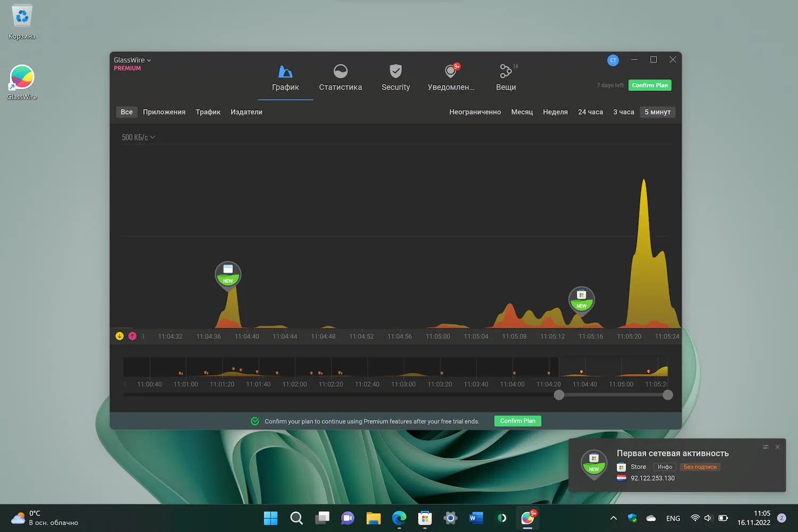The width and height of the screenshot is (798, 532).
Task: Open the Chat (Teams) taskbar icon
Action: 347,518
